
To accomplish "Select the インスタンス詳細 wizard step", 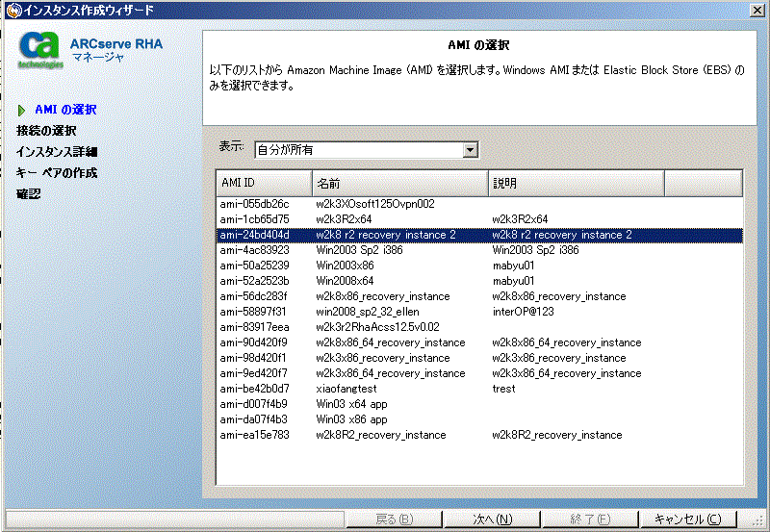I will click(57, 152).
